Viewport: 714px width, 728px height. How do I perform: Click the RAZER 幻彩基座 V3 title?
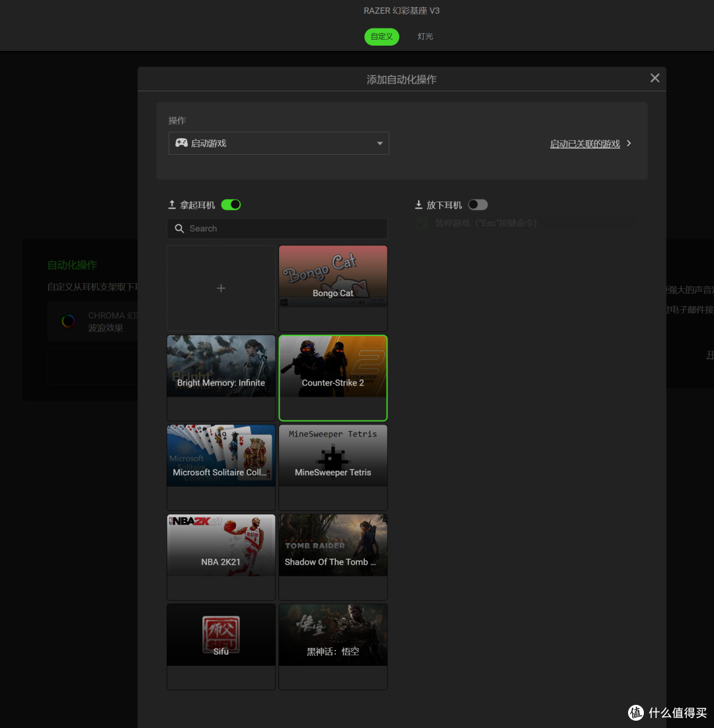[x=401, y=11]
